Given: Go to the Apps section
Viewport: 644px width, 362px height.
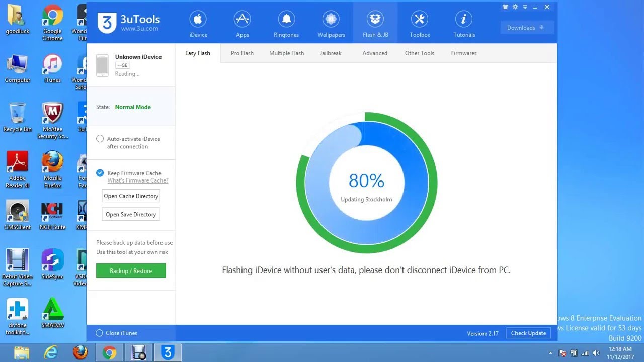Looking at the screenshot, I should click(x=243, y=24).
